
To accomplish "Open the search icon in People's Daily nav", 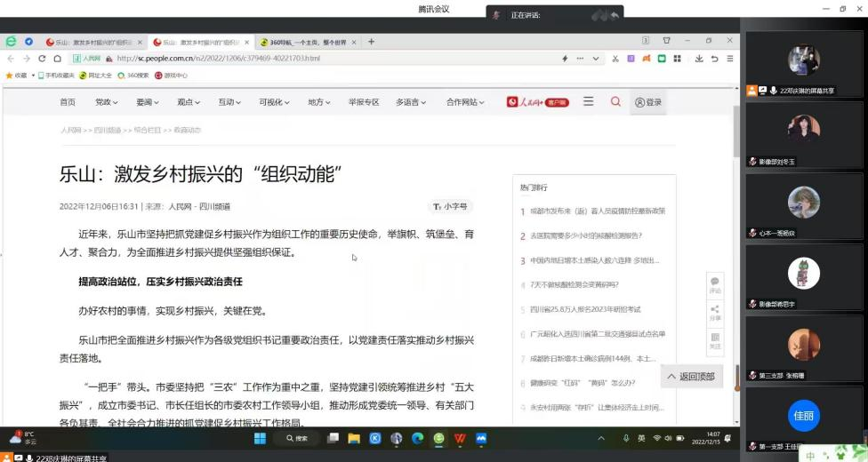I will tap(615, 102).
